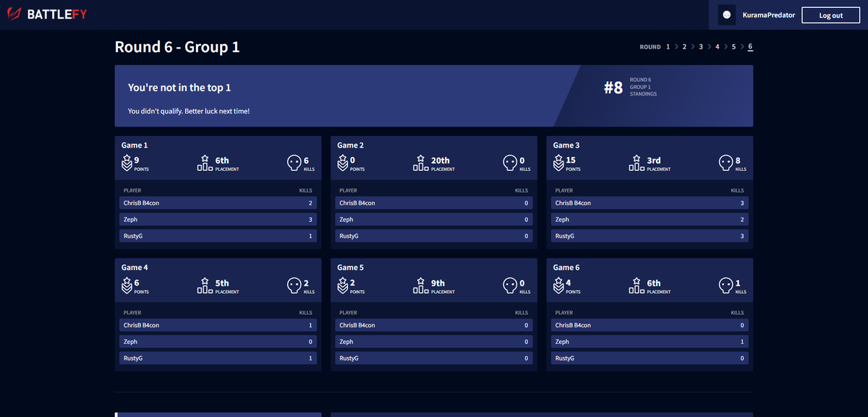Select Zeph row in Game 1
The height and width of the screenshot is (417, 868).
[x=218, y=219]
